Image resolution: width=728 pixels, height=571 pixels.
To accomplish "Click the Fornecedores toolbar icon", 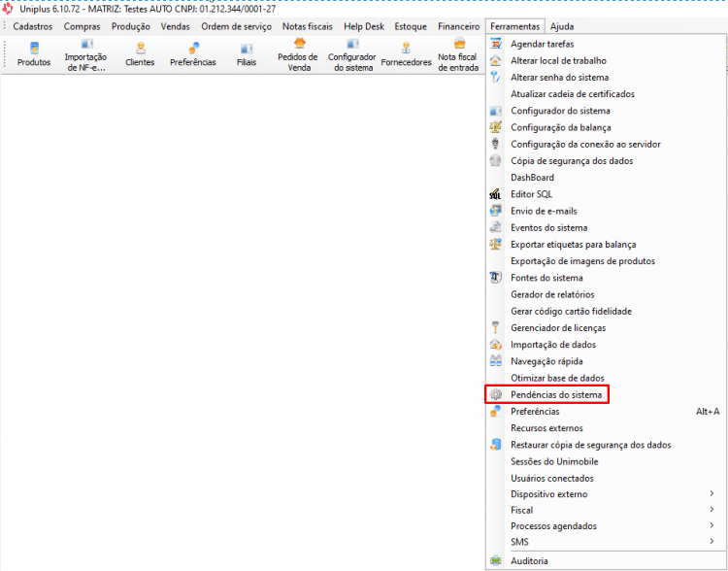I will point(407,54).
